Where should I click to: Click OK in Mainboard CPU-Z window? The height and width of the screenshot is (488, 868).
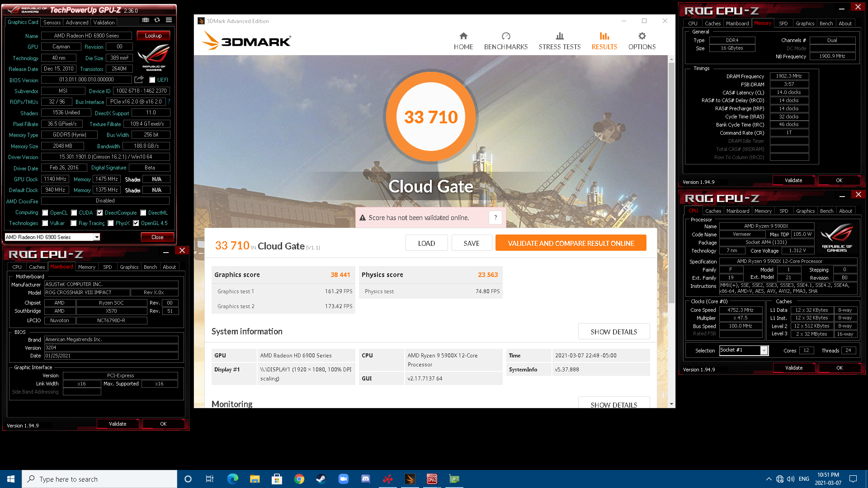coord(163,424)
